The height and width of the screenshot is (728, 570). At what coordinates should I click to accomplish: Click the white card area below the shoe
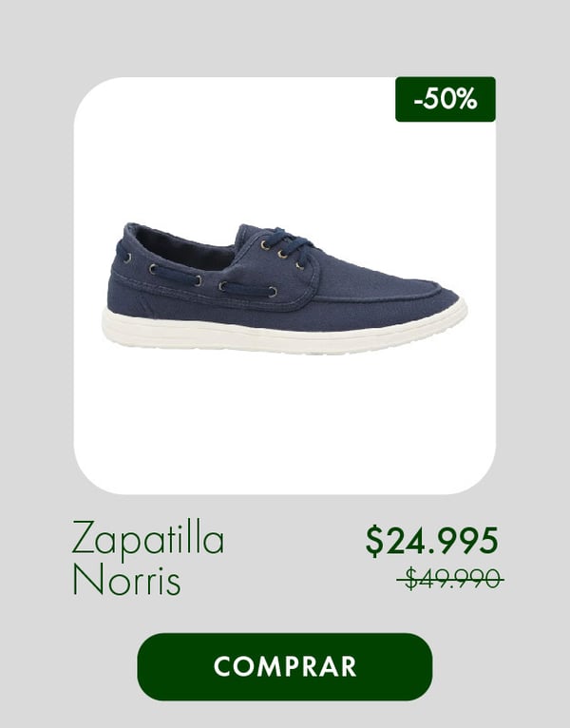point(285,423)
